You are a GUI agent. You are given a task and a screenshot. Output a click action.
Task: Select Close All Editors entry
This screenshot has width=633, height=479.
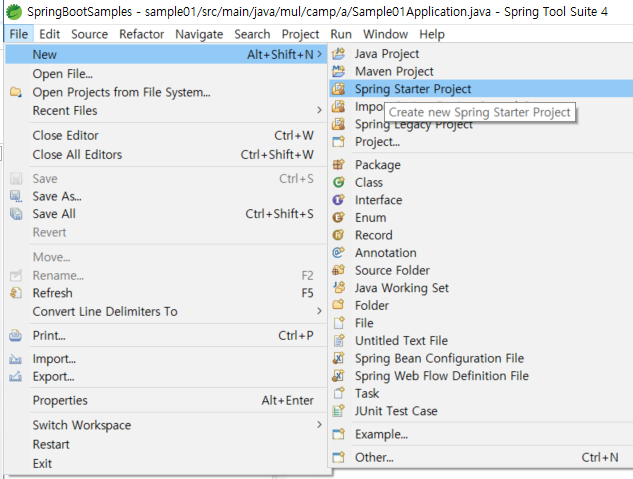(x=166, y=155)
